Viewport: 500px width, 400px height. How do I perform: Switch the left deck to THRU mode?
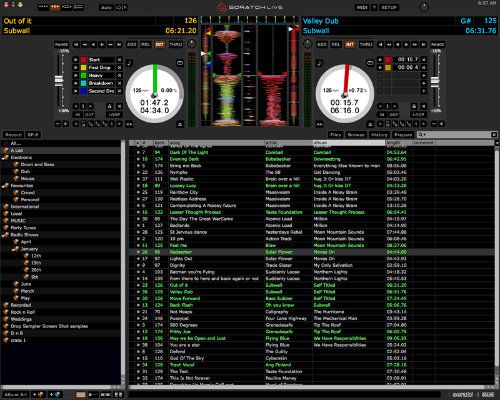(176, 44)
